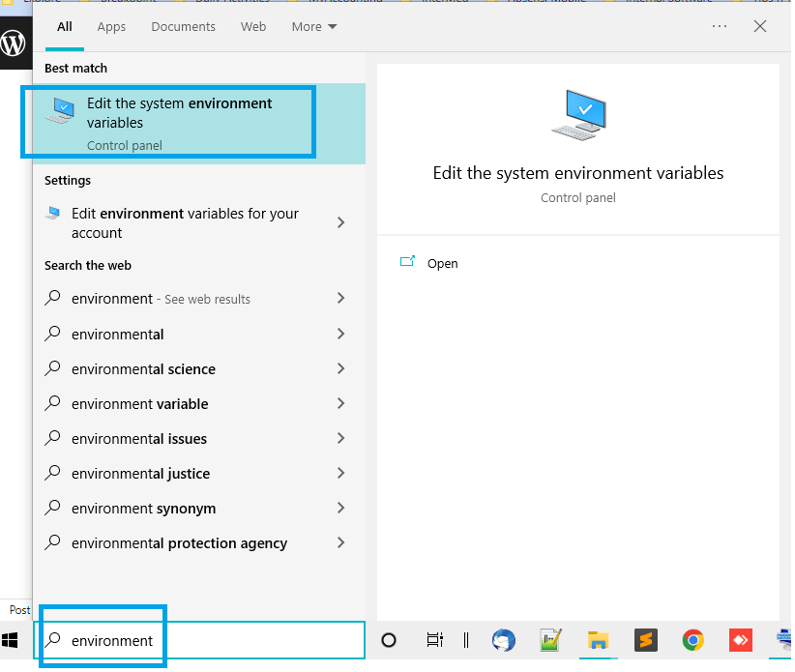Click the WordPress logo icon
This screenshot has width=795, height=672.
(15, 44)
